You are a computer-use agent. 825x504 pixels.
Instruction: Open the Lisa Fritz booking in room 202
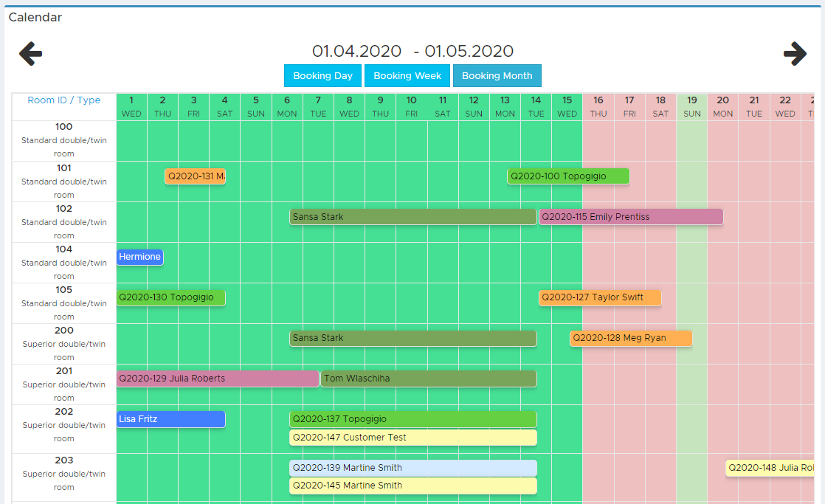pos(171,419)
